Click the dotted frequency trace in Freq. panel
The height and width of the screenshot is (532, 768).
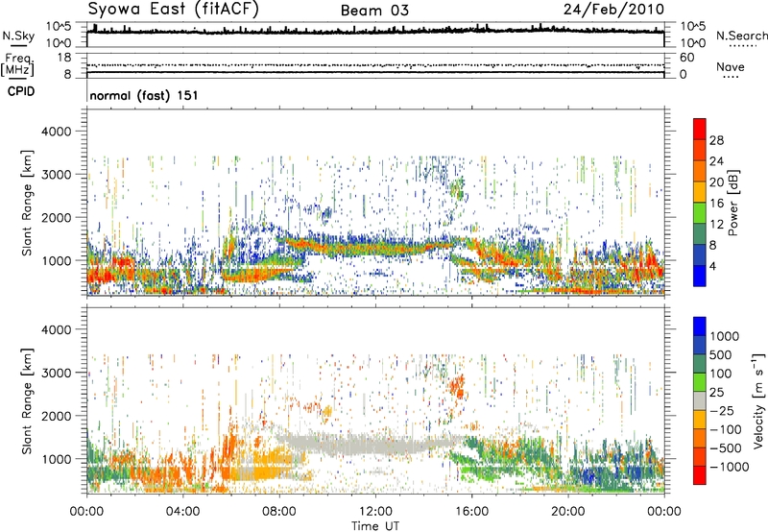coord(375,65)
